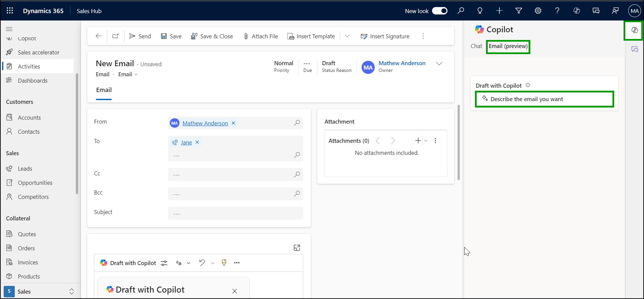Close the Draft with Copilot popup

pos(235,291)
